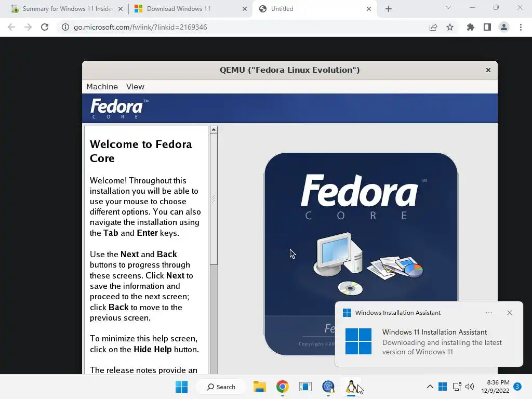Viewport: 532px width, 399px height.
Task: Open the Windows Start menu
Action: tap(181, 387)
